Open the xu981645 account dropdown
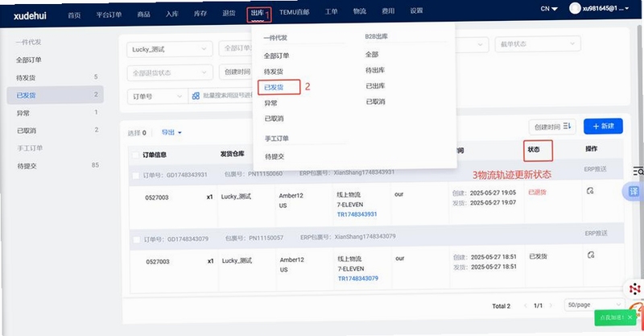 pos(606,8)
